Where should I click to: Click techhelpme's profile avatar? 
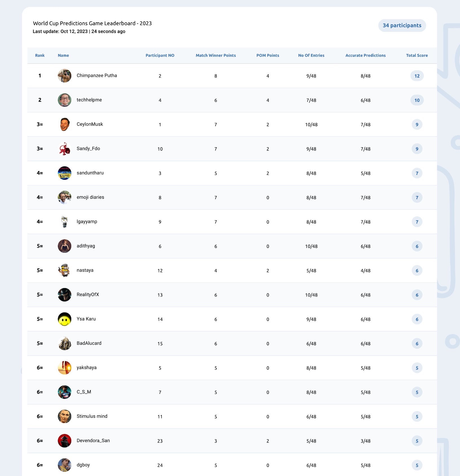[65, 100]
